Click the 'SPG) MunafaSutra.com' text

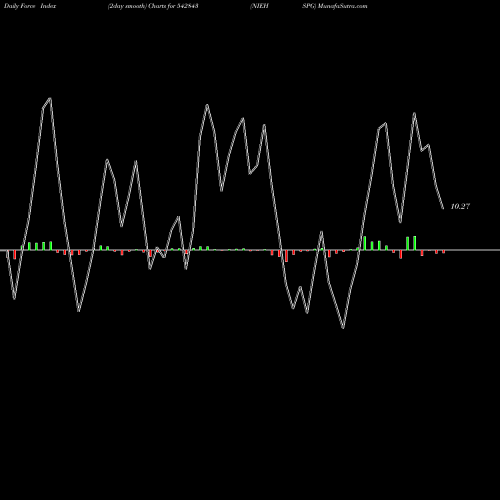click(335, 6)
